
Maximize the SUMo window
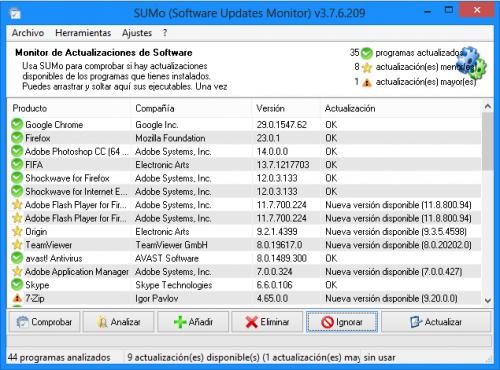[449, 10]
